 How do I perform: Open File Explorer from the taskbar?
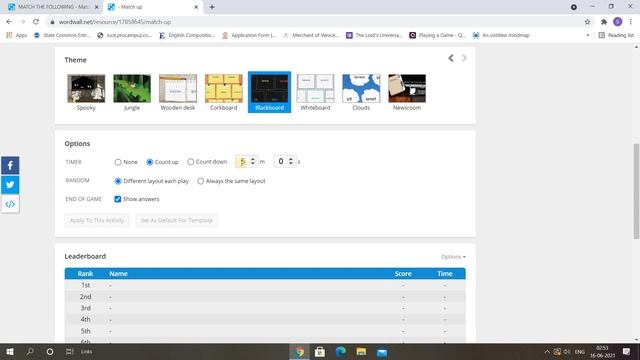[361, 351]
